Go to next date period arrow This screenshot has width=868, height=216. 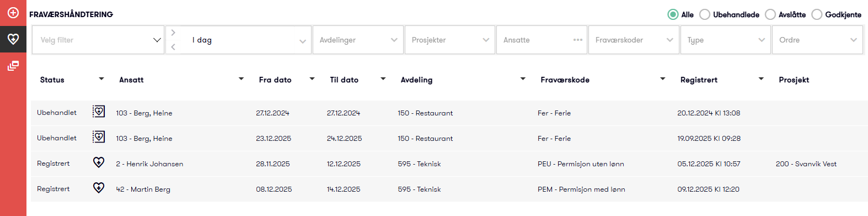173,33
